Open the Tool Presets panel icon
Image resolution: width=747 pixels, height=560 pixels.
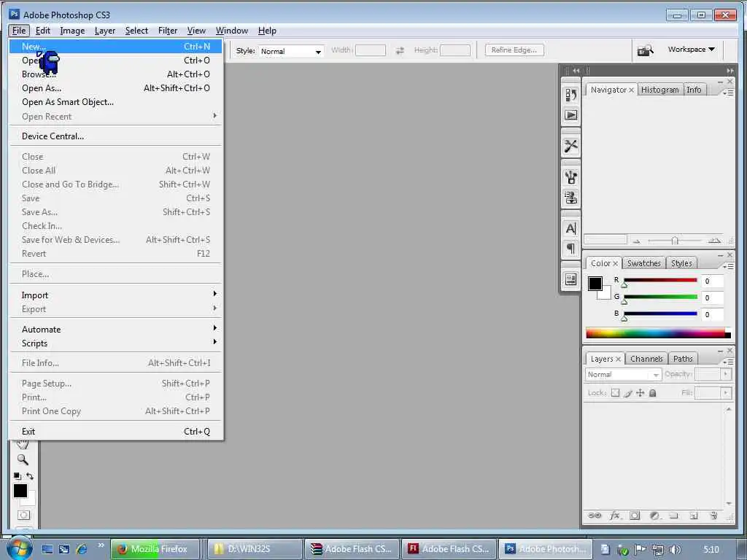[x=570, y=146]
